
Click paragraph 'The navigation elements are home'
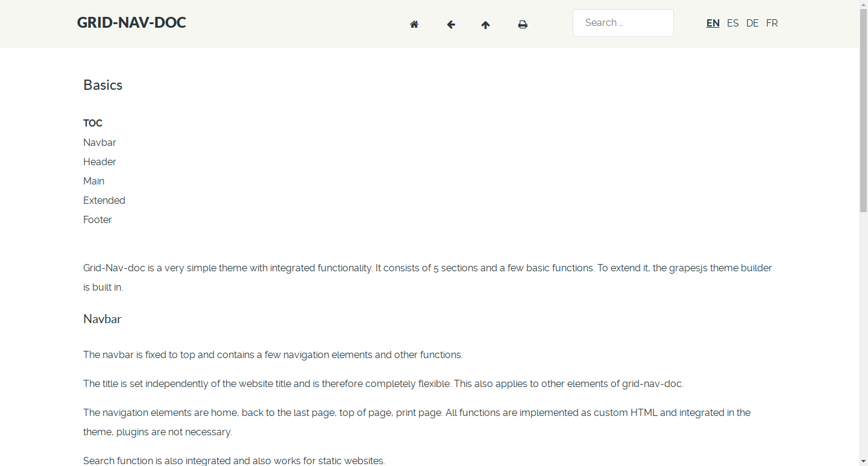click(417, 422)
